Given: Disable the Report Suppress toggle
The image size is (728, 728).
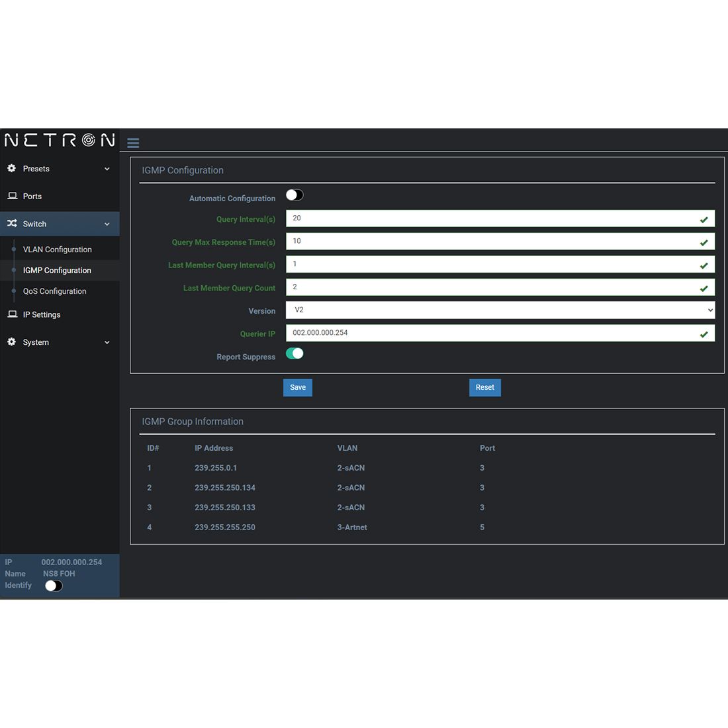Looking at the screenshot, I should [x=295, y=353].
